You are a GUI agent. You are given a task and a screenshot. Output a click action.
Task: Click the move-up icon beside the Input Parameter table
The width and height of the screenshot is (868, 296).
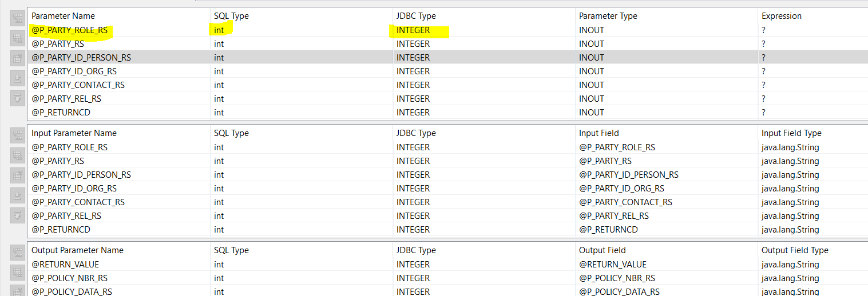17,195
